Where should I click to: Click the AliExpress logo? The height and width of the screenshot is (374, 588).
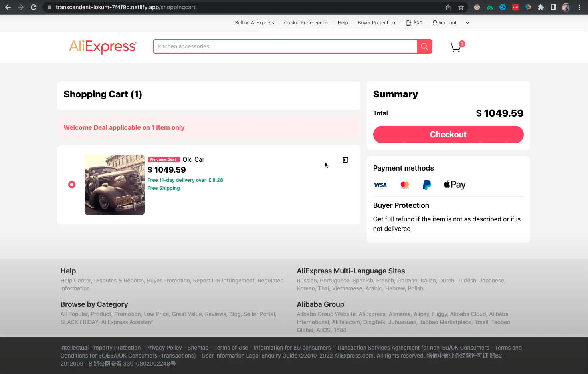point(103,46)
